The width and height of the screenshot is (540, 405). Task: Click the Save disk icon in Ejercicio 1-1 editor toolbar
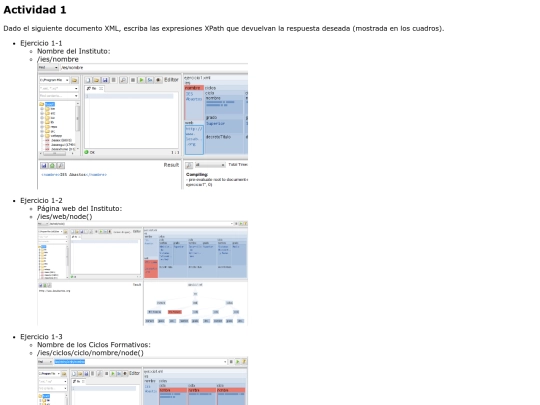[x=105, y=80]
